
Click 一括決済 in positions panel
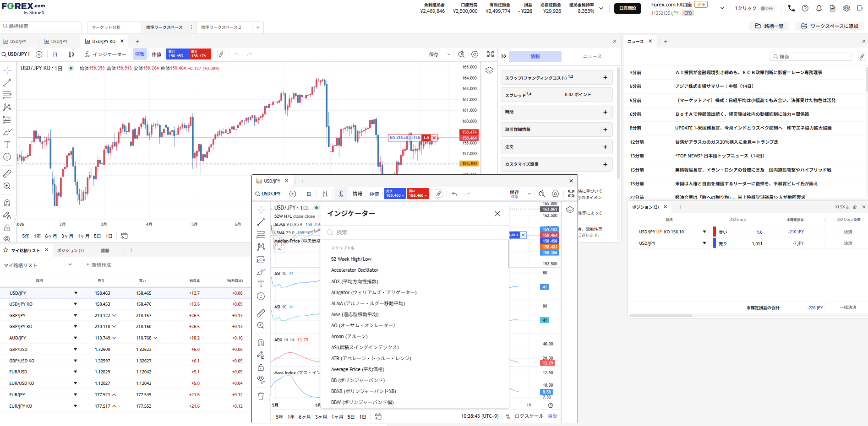[x=848, y=307]
